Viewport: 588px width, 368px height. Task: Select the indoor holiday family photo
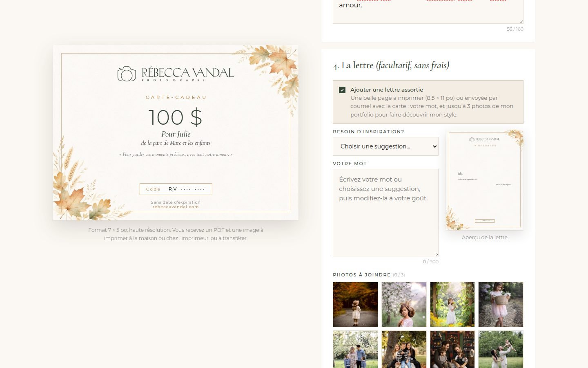tap(452, 349)
